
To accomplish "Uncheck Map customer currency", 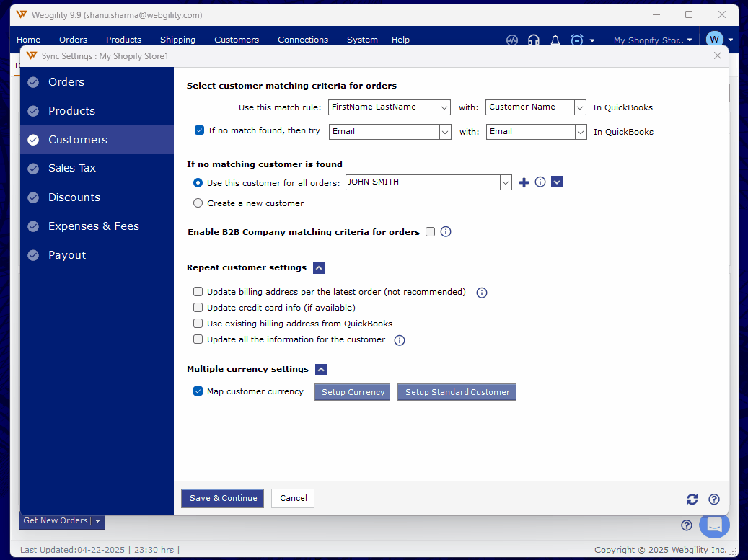I will (198, 391).
